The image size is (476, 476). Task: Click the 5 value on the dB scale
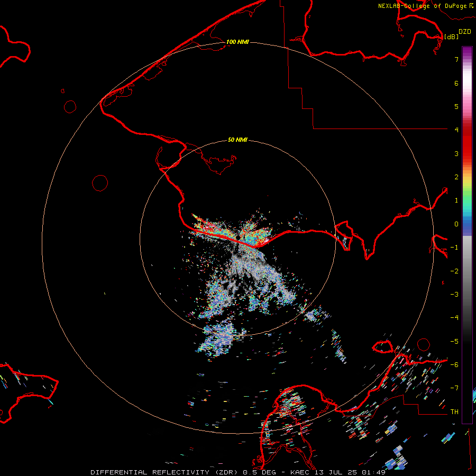[x=456, y=106]
